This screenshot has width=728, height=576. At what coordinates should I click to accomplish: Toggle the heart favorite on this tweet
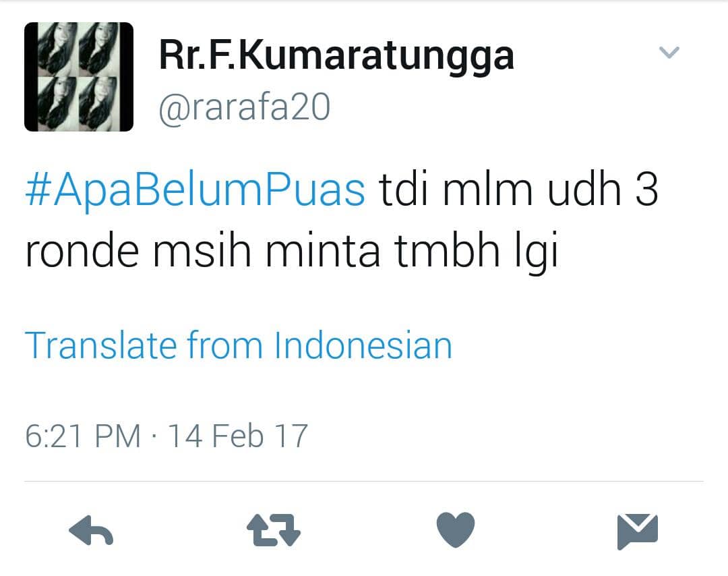point(456,529)
